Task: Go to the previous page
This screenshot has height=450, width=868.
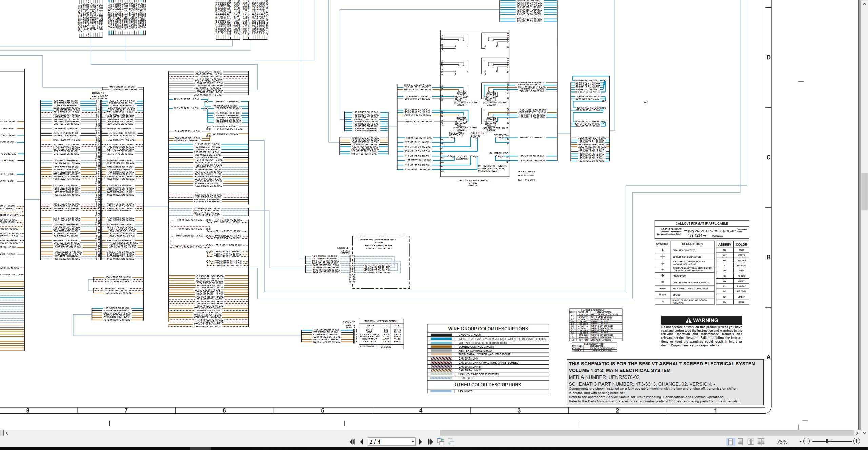Action: (362, 442)
